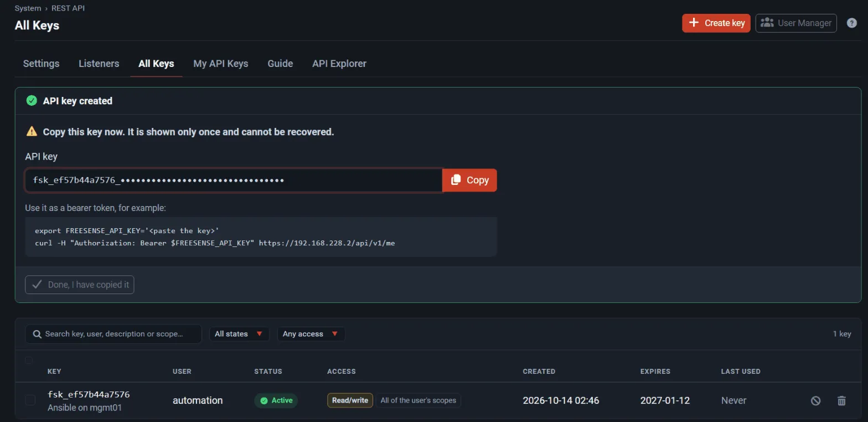Open the Listeners tab
Image resolution: width=868 pixels, height=422 pixels.
coord(99,64)
